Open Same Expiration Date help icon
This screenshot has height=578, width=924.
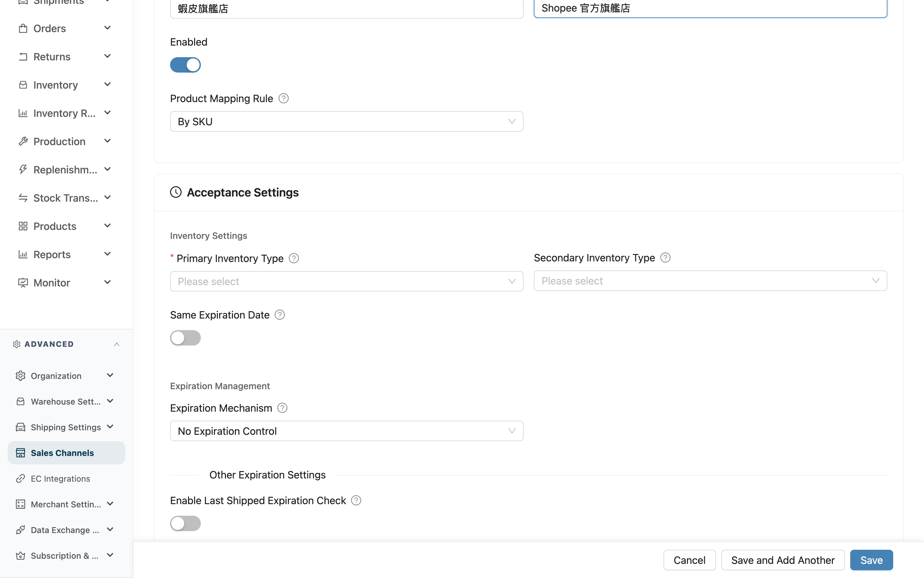[x=280, y=315]
